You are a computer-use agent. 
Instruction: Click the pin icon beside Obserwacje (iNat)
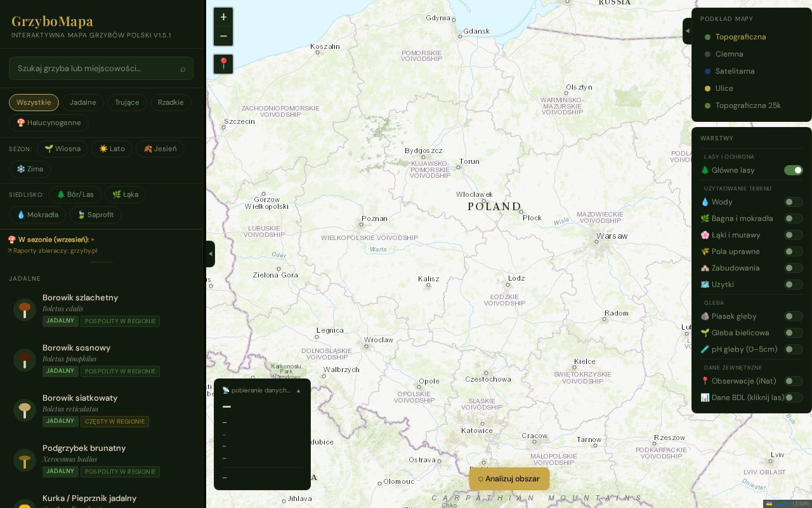705,381
